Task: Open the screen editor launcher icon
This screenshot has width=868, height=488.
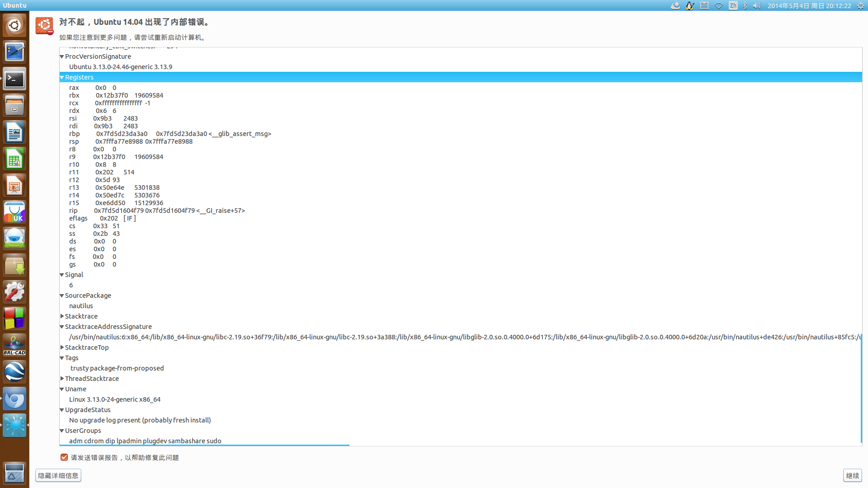Action: [14, 52]
